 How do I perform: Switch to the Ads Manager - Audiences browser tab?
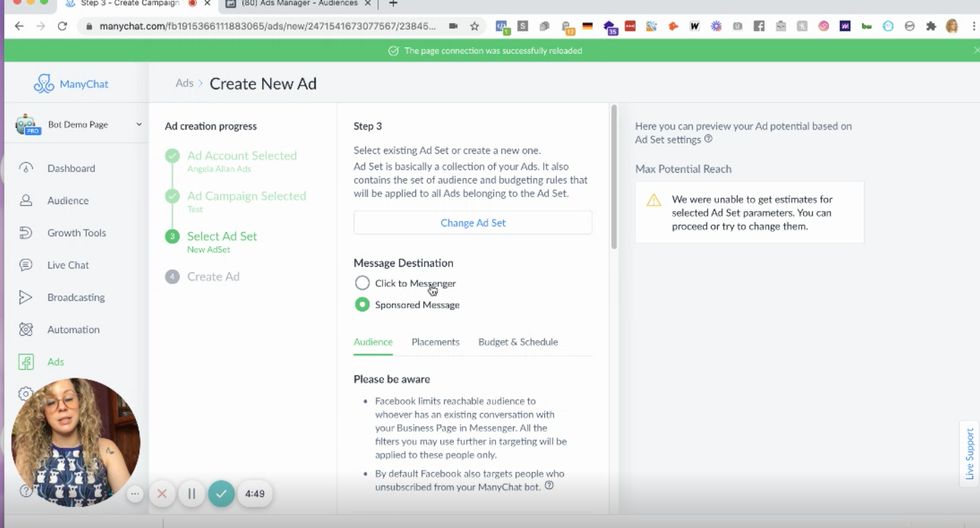[298, 3]
